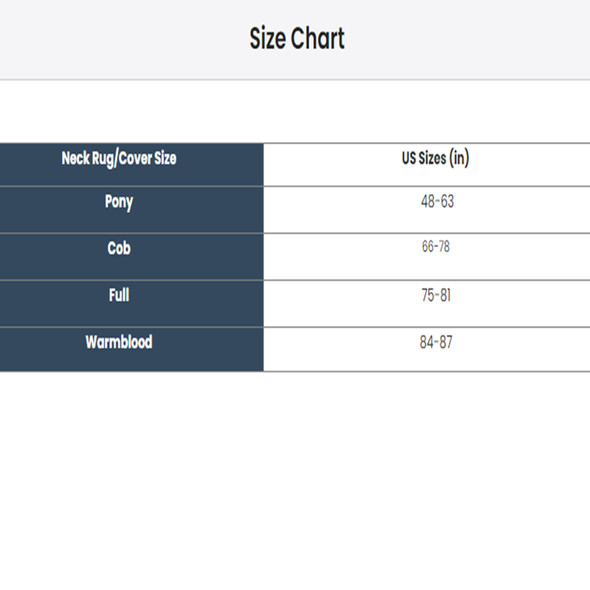This screenshot has height=590, width=590.
Task: Click the word Chart in the title
Action: tap(318, 38)
